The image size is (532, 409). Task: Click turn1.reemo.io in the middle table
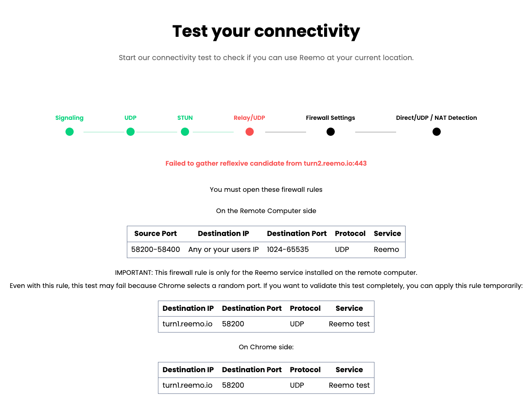click(187, 324)
